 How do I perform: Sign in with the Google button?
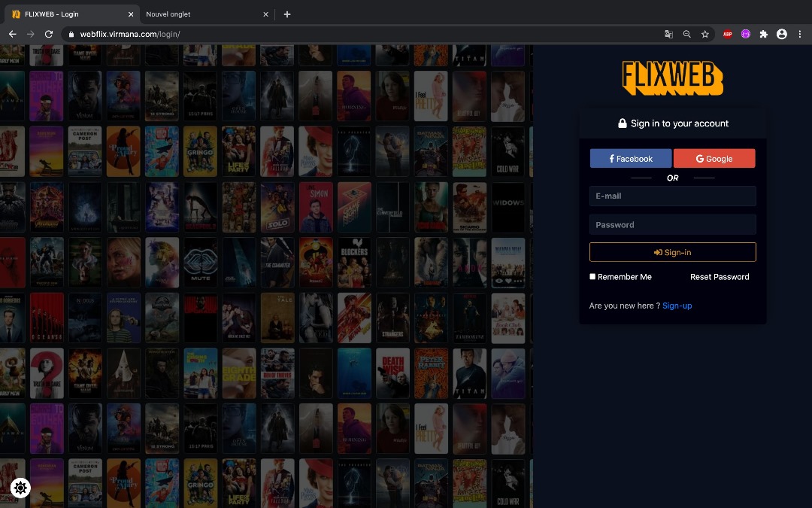(x=714, y=159)
